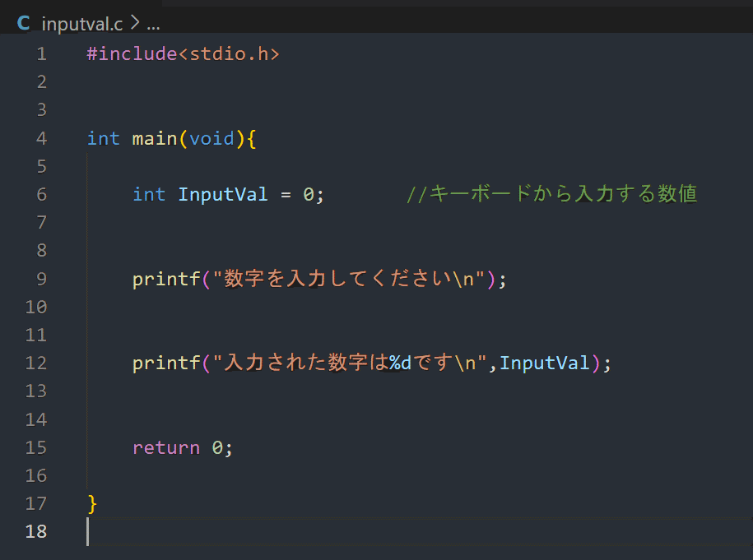Click the closing brace on line 17

(91, 503)
